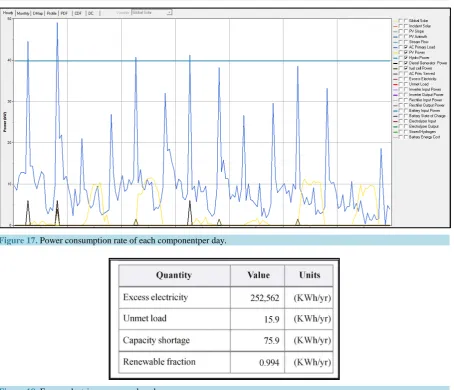Uncheck the ticked PV Power checkbox
Image resolution: width=454 pixels, height=390 pixels.
coord(406,52)
